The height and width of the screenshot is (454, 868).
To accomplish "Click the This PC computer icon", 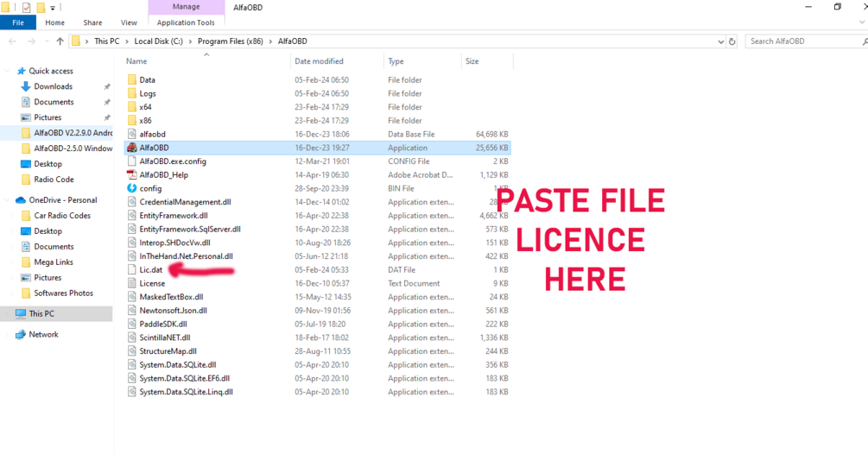I will point(21,313).
